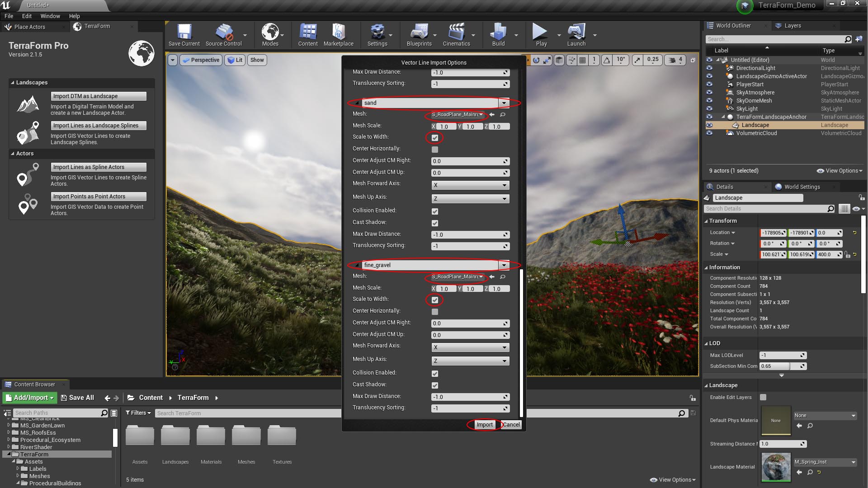The height and width of the screenshot is (488, 868).
Task: Open the sand Mesh asset dropdown
Action: [458, 115]
